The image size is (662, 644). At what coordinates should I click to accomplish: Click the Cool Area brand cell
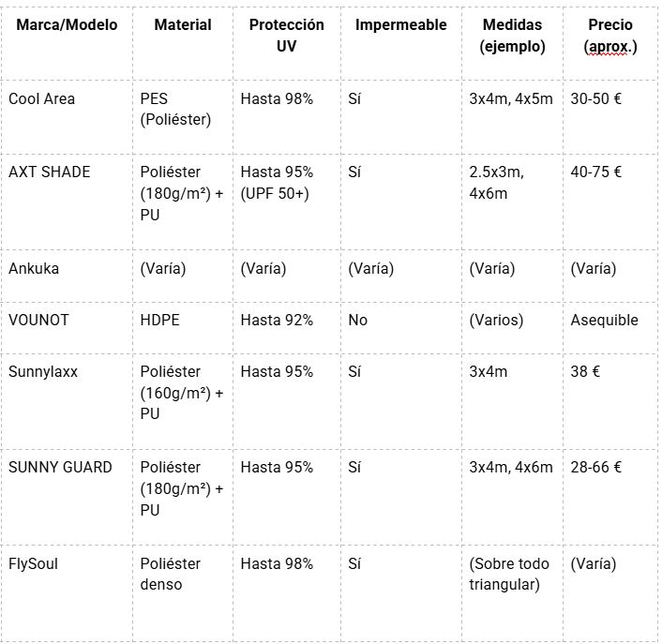point(42,98)
